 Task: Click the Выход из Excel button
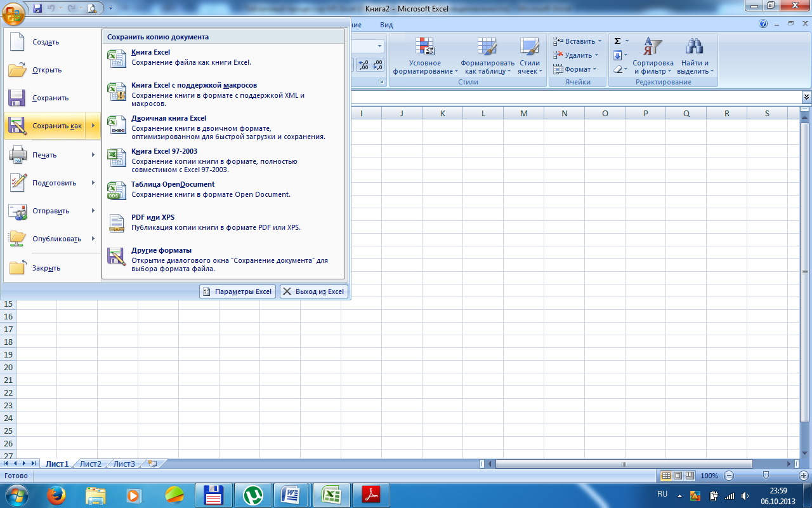(x=314, y=291)
